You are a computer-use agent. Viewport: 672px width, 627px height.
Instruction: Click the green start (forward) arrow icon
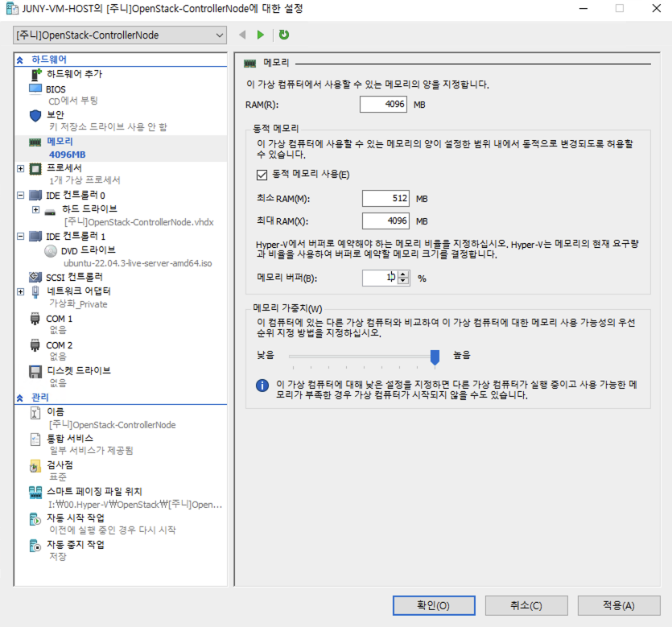tap(260, 35)
